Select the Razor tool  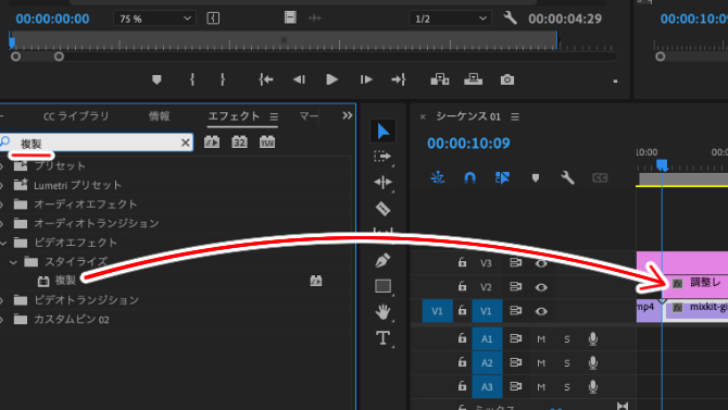click(383, 208)
